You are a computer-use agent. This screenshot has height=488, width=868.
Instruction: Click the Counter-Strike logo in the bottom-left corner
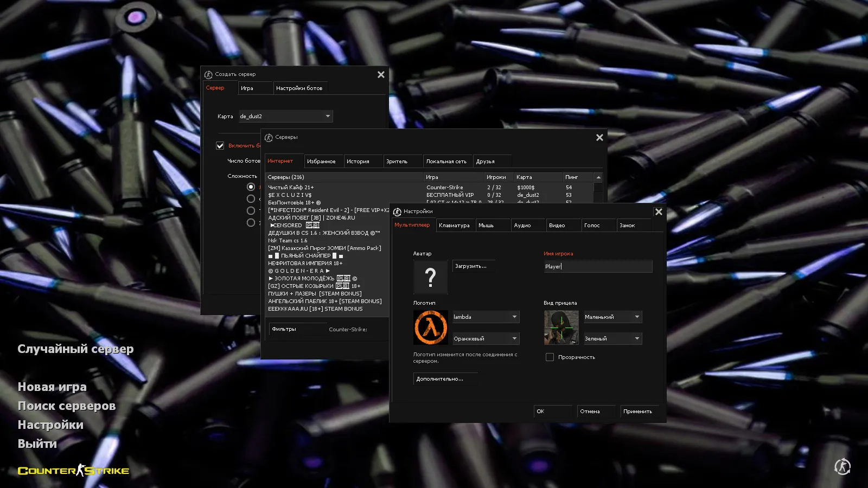point(73,470)
